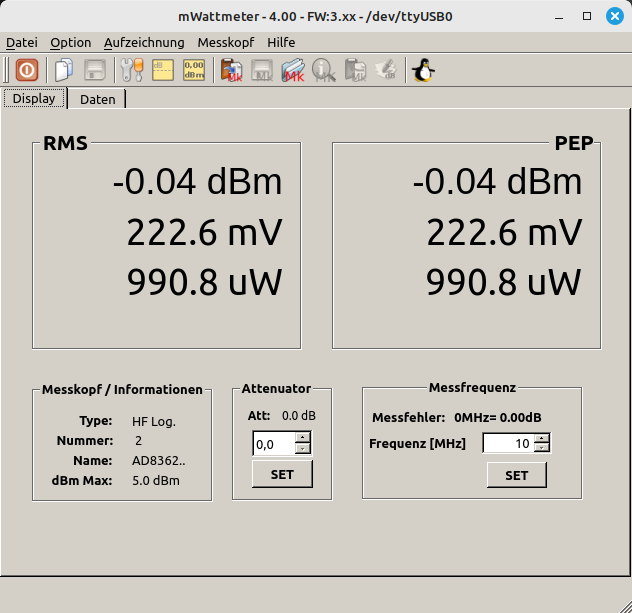
Task: Click the magnifier info Mk icon
Action: (x=323, y=70)
